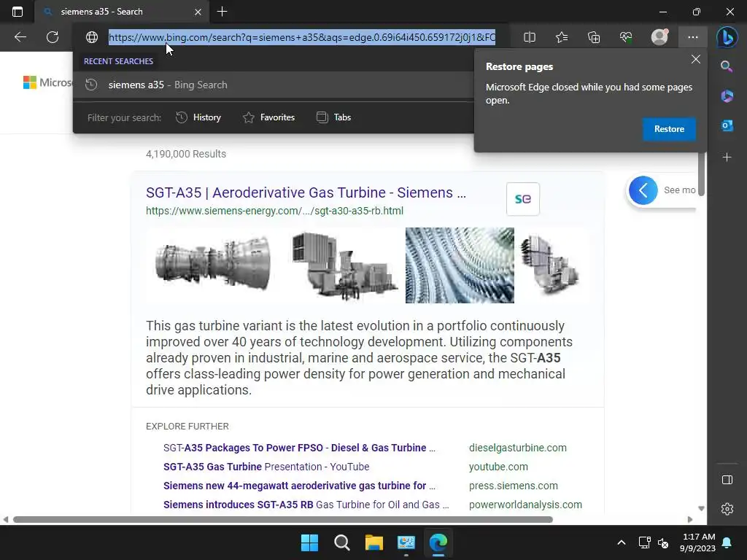Click the taskbar Control Panel app icon
747x560 pixels.
point(406,542)
